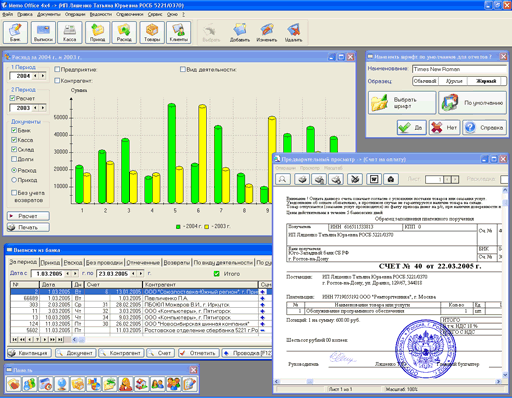Screen dimensions: 512x398
Task: Click the Изменить toolbar icon
Action: [x=267, y=32]
